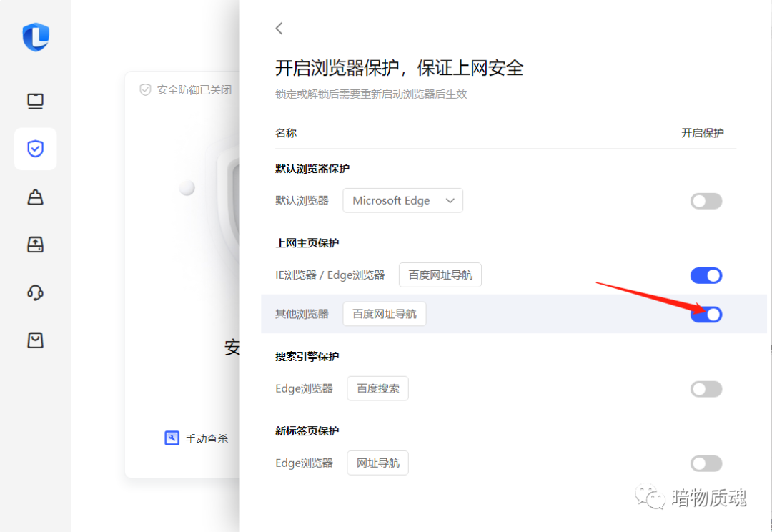
Task: Click the 百度搜索 search engine button
Action: point(377,389)
